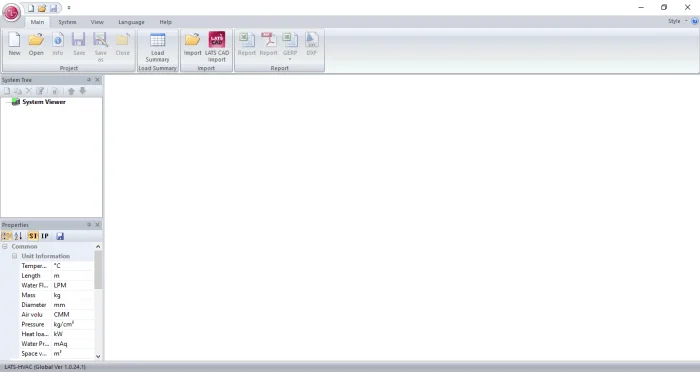Click delete X icon in System Tree toolbar
This screenshot has width=700, height=372.
(29, 91)
